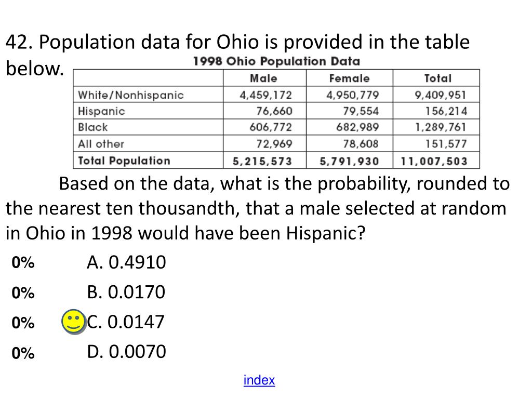Viewport: 532px width, 399px height.
Task: Select the Hispanic row label
Action: point(101,111)
